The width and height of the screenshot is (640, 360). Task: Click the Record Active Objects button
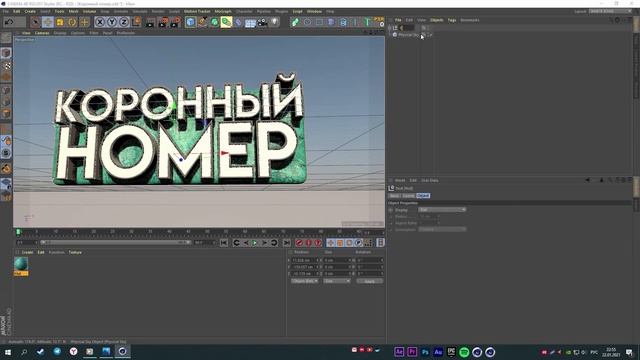[299, 243]
